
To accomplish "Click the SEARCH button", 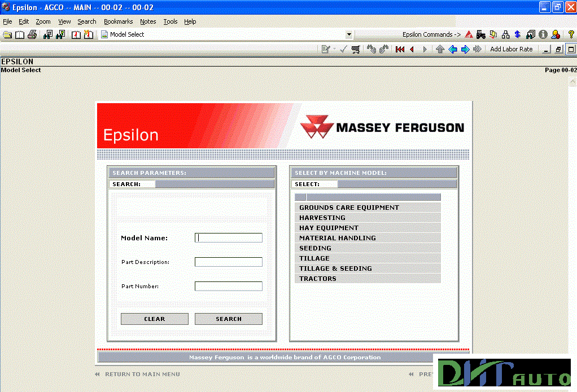I will pos(229,319).
